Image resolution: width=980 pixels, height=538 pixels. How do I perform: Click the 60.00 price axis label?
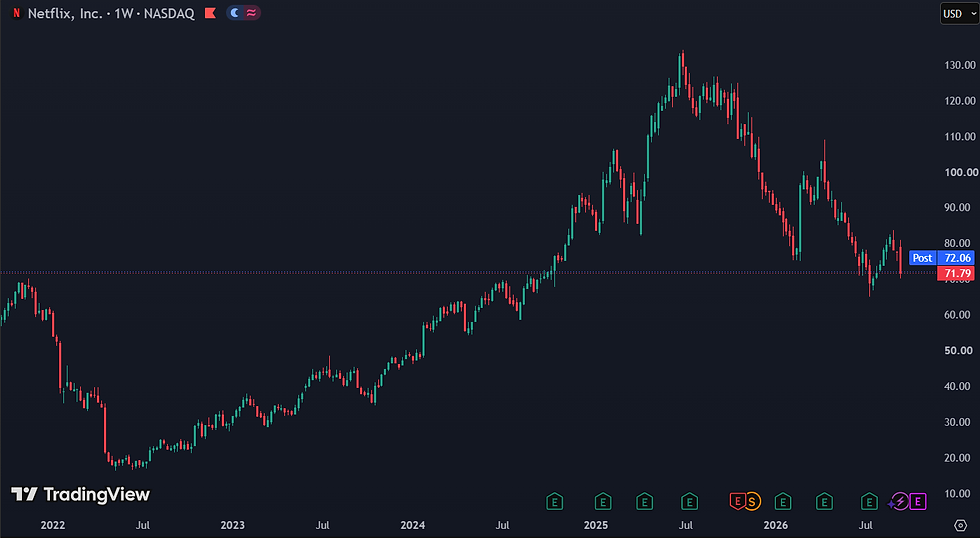(957, 315)
